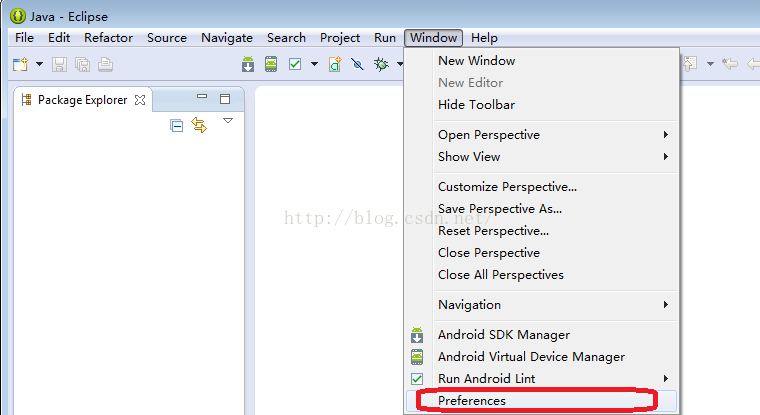Open the Navigate menu

(227, 38)
